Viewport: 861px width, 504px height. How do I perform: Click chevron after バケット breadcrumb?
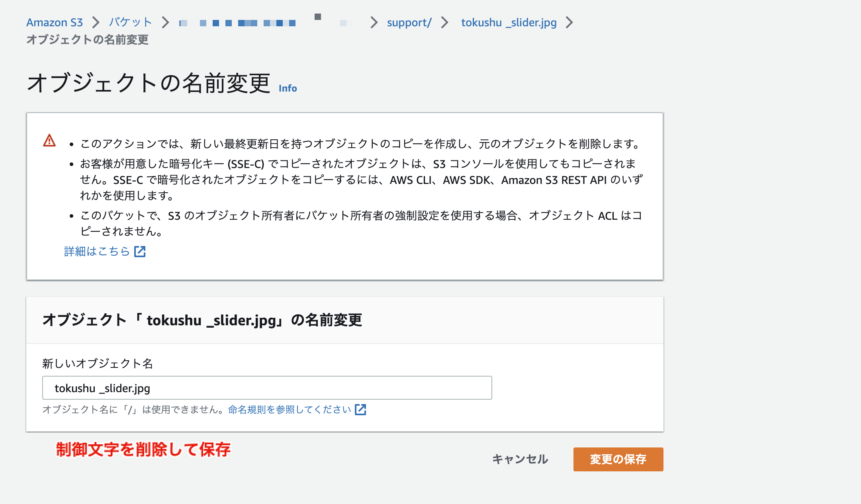point(166,22)
